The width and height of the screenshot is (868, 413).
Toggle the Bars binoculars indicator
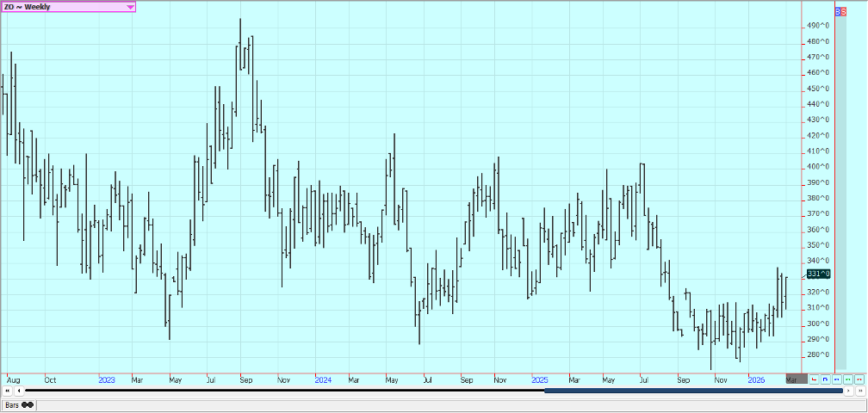point(28,404)
